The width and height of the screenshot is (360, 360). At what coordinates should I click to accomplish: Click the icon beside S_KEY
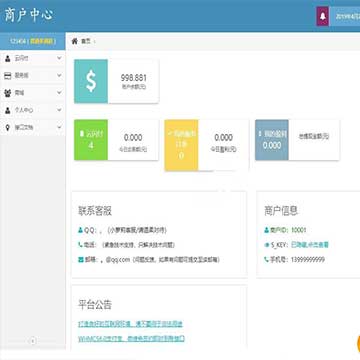266,245
